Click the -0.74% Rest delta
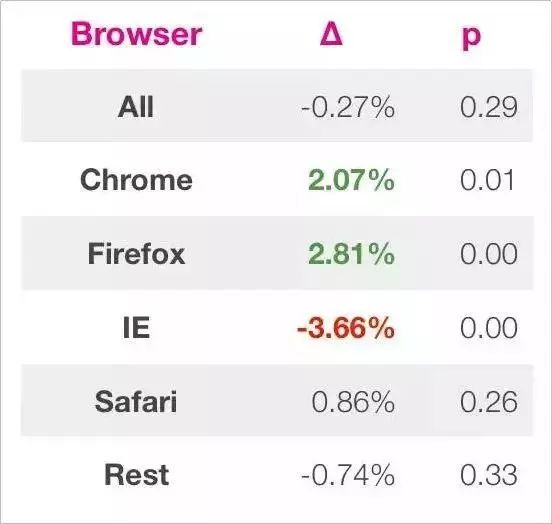 tap(348, 475)
